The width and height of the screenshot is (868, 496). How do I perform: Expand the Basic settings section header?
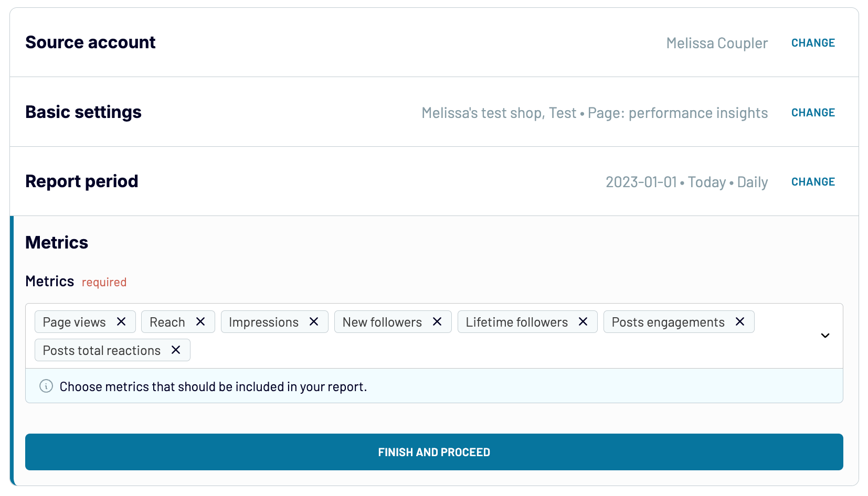point(83,112)
